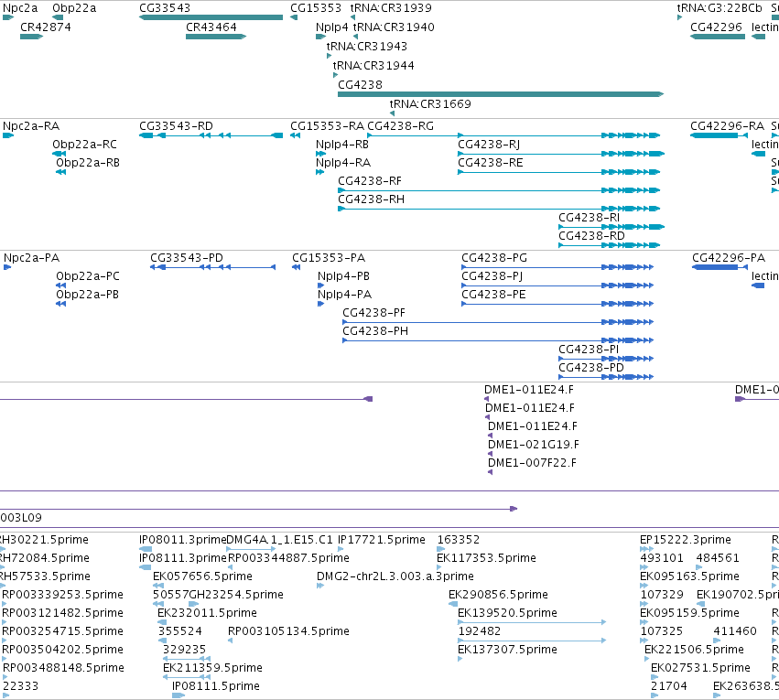This screenshot has height=700, width=779.
Task: Click the Nplp4-PA protein label
Action: click(x=345, y=295)
